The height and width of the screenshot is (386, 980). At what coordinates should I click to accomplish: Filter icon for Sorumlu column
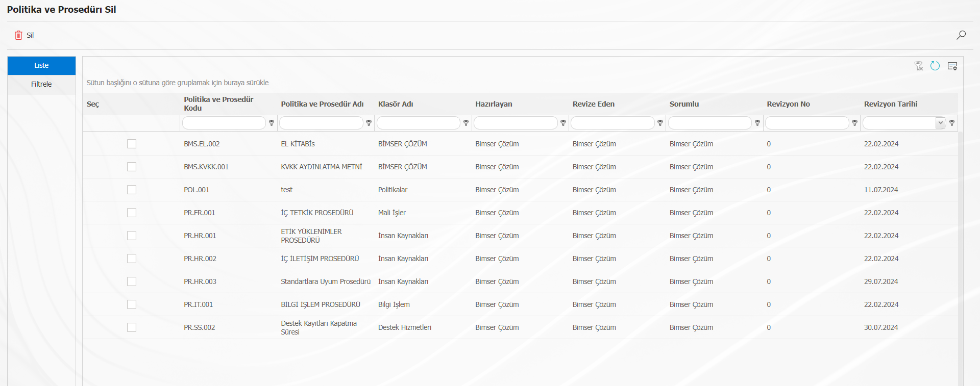click(757, 123)
